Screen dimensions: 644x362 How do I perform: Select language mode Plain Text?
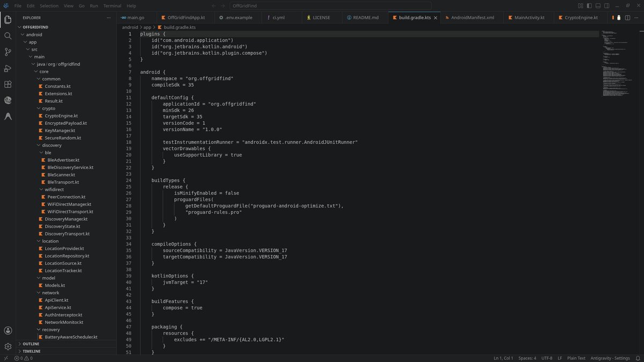[x=577, y=358]
